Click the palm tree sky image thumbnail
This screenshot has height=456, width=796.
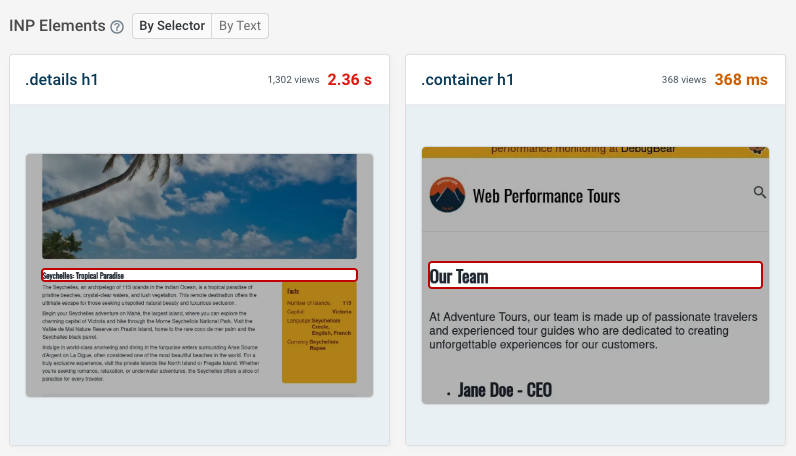199,206
